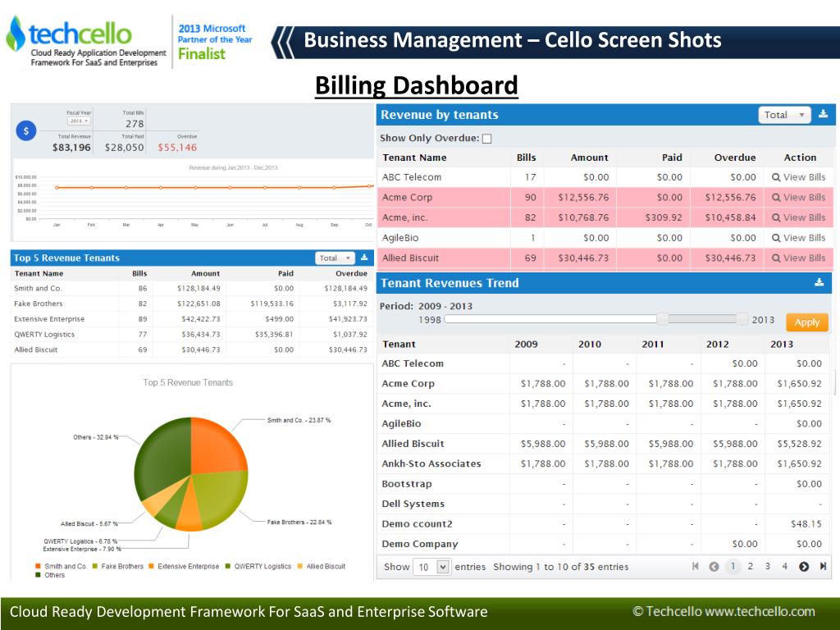Click Dell Systems in trends table
The width and height of the screenshot is (840, 630).
[413, 504]
